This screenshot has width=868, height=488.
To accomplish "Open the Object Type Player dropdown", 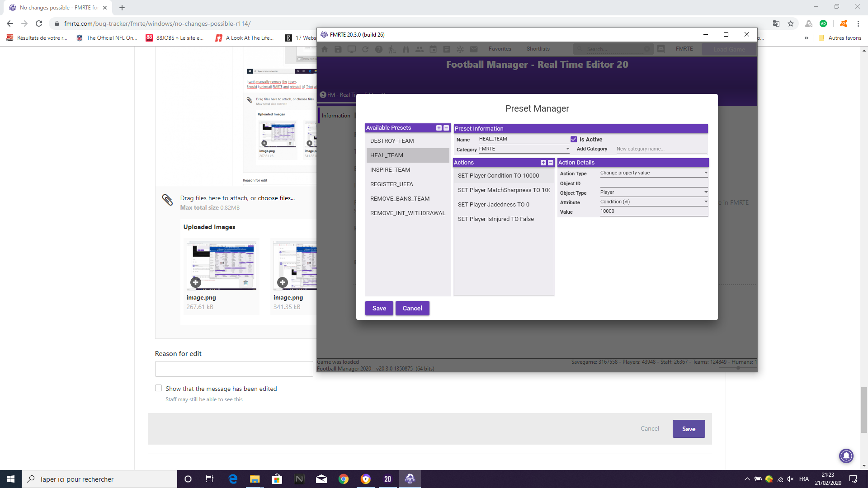I will click(x=654, y=192).
